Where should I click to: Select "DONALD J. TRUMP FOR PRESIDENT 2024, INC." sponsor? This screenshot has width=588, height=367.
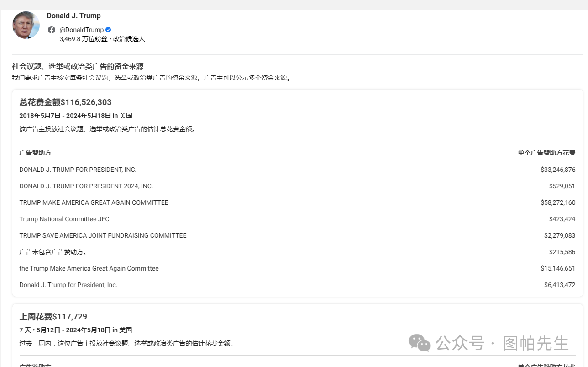tap(86, 186)
